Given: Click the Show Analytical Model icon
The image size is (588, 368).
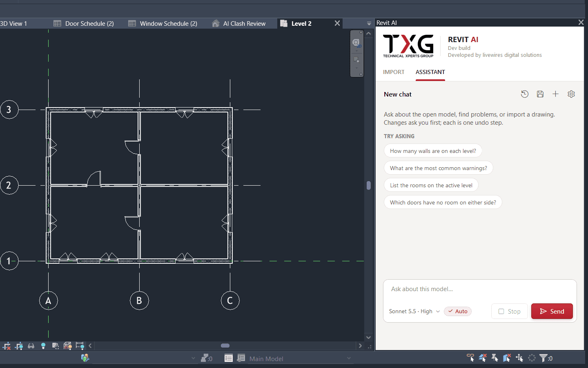Looking at the screenshot, I should click(x=68, y=346).
